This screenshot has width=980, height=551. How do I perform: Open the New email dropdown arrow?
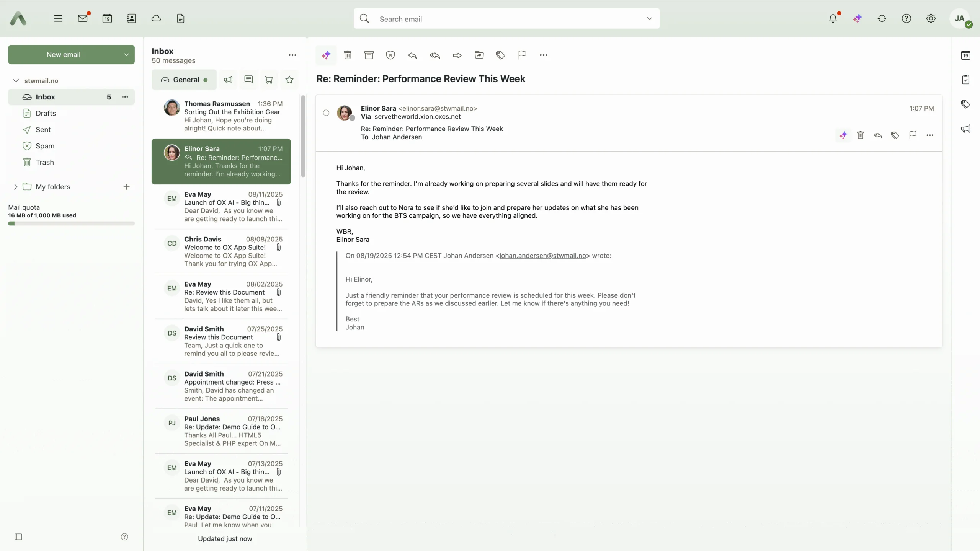pyautogui.click(x=126, y=55)
